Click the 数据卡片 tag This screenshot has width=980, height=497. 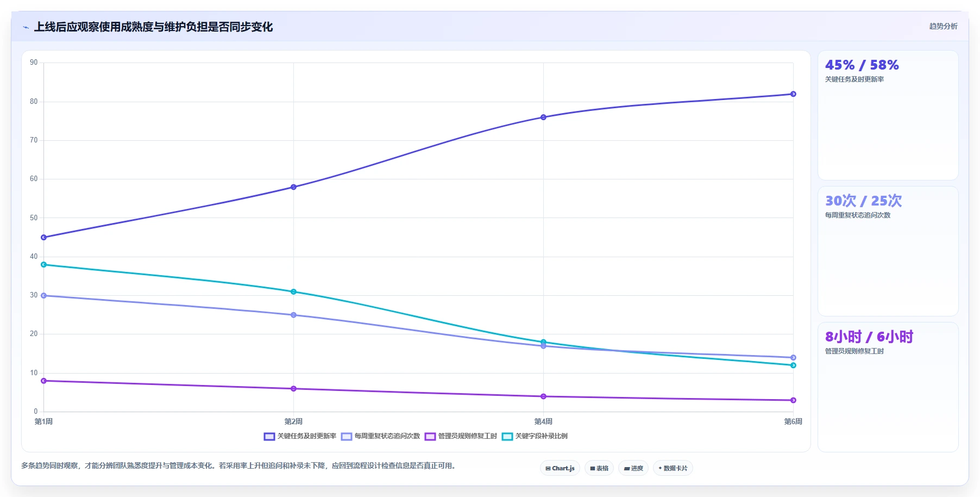[x=673, y=468]
